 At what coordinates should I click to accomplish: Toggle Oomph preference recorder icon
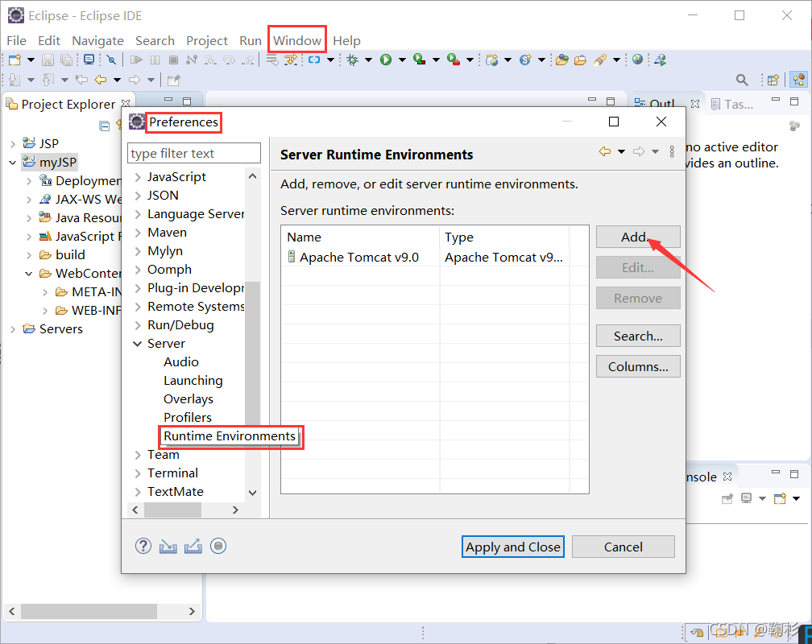tap(218, 546)
